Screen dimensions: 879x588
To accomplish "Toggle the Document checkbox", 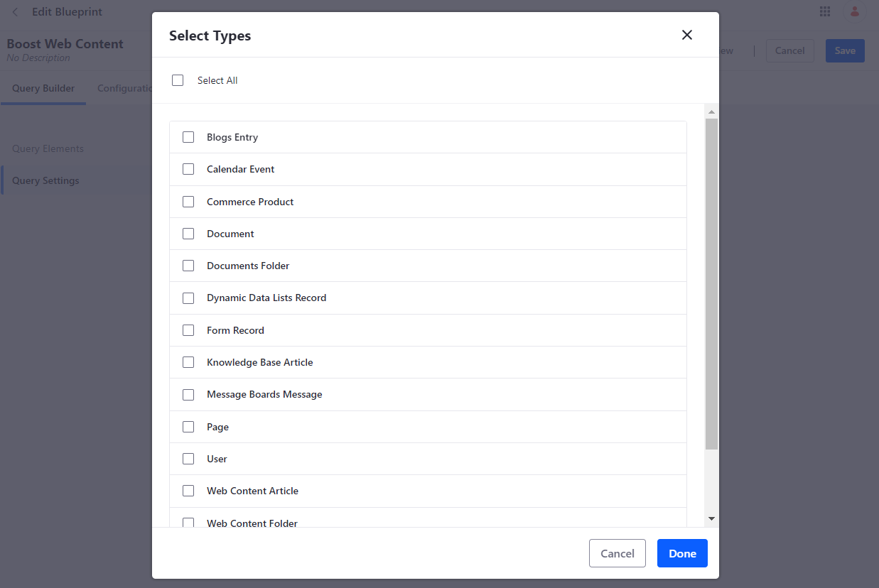I will pos(188,234).
